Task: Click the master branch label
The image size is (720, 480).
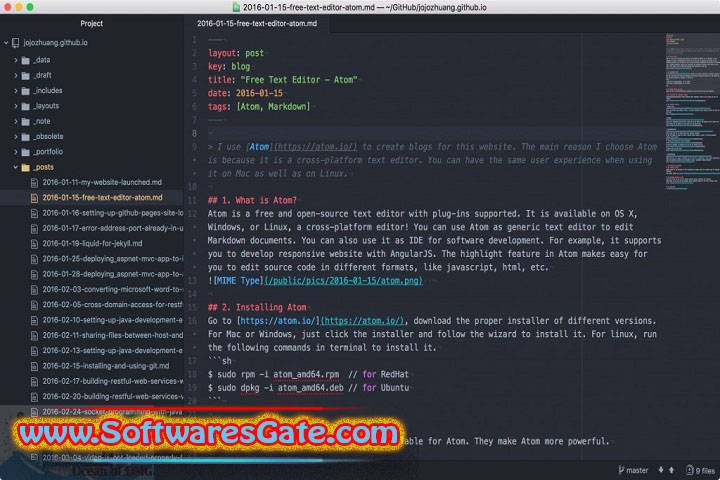Action: point(637,470)
